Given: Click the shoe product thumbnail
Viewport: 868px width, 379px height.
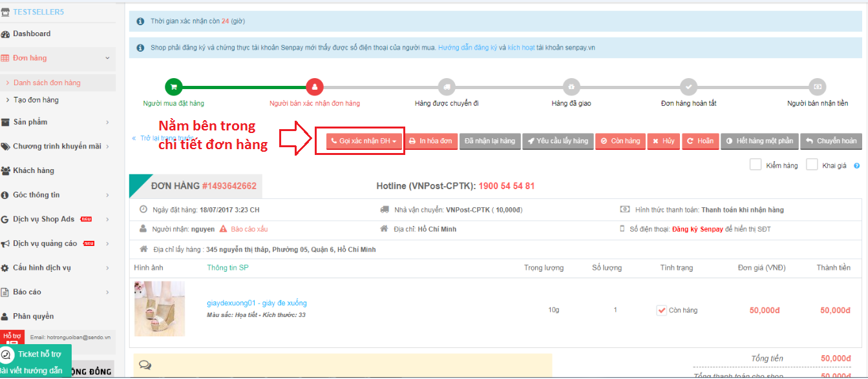Looking at the screenshot, I should (x=159, y=309).
